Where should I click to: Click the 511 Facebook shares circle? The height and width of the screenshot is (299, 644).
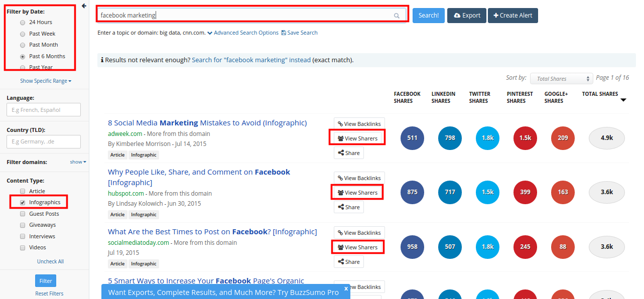(x=412, y=138)
